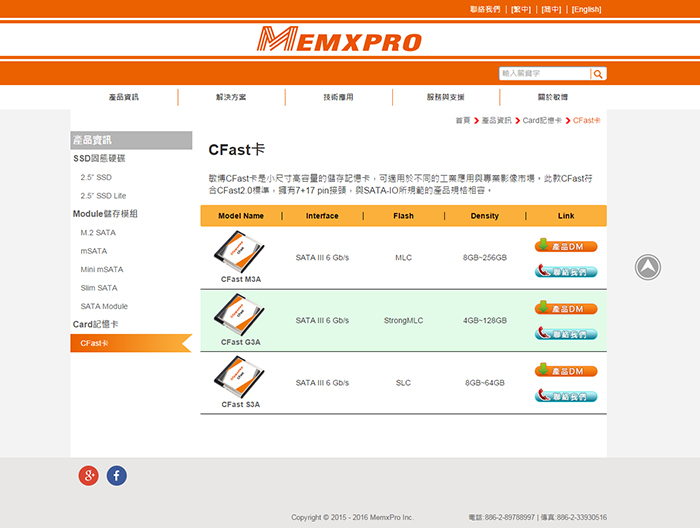Open the Facebook social icon

tap(117, 475)
